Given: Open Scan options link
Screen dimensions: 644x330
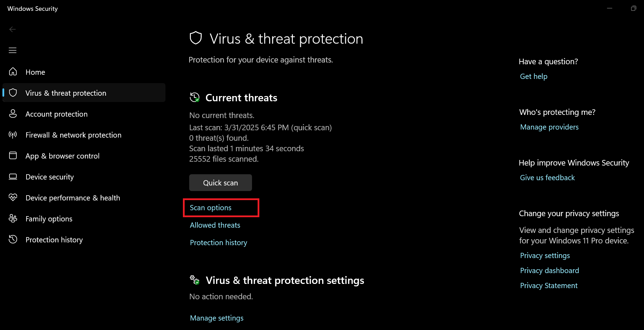Looking at the screenshot, I should coord(210,208).
